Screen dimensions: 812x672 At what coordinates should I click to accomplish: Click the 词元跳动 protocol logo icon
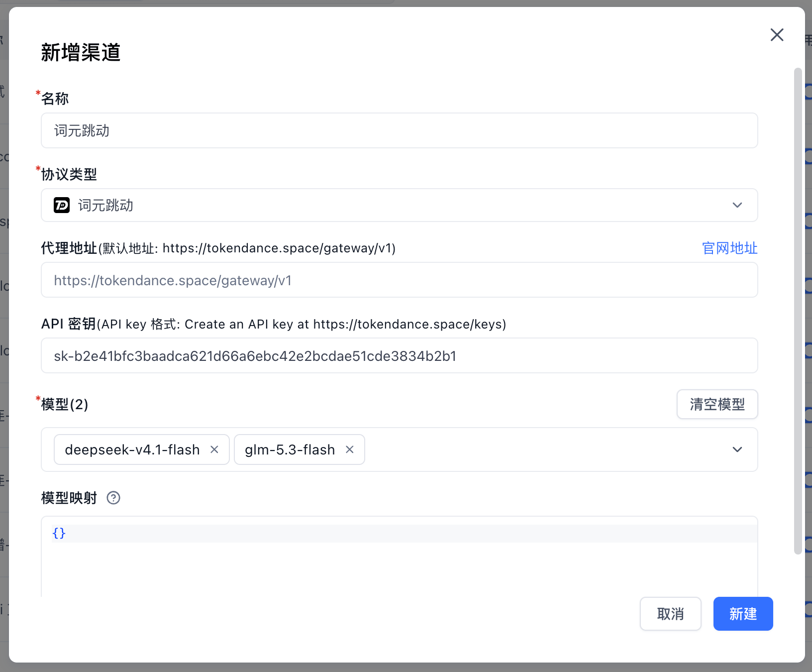[62, 205]
